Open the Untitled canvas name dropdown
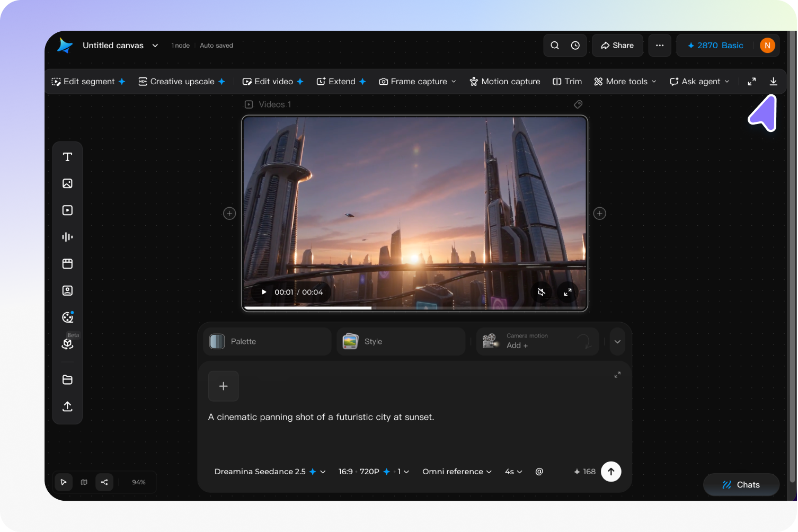The image size is (798, 532). click(x=120, y=46)
